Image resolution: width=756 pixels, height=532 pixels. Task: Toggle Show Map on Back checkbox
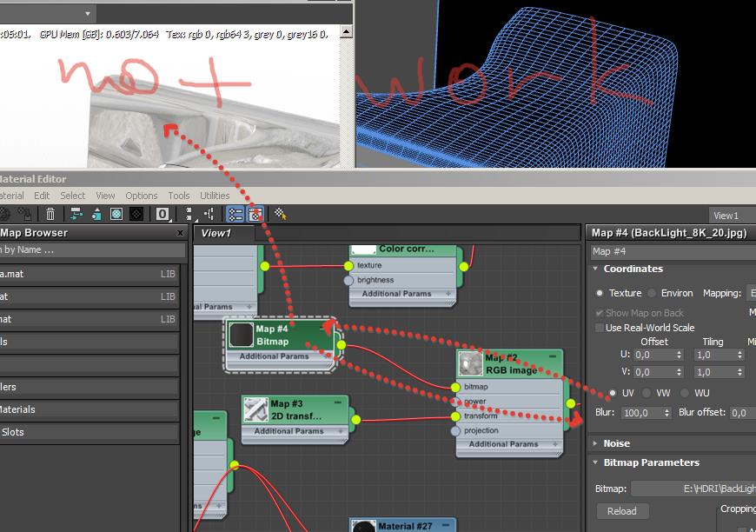coord(600,313)
